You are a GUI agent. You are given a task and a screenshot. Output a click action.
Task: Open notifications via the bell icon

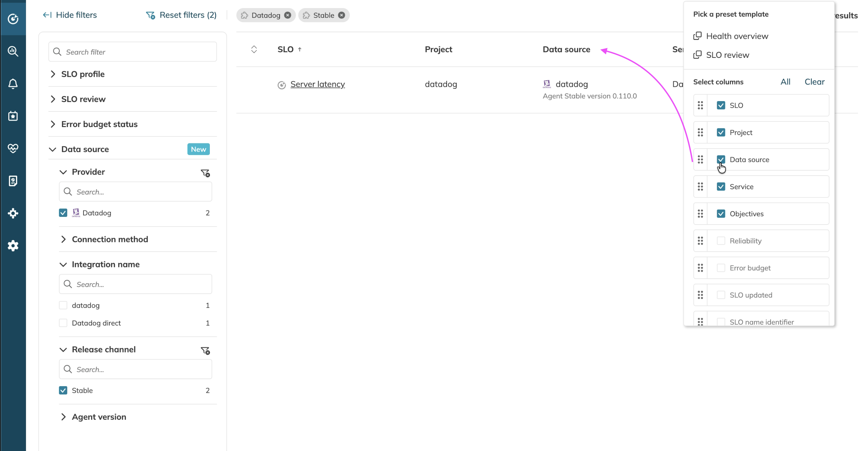tap(13, 84)
